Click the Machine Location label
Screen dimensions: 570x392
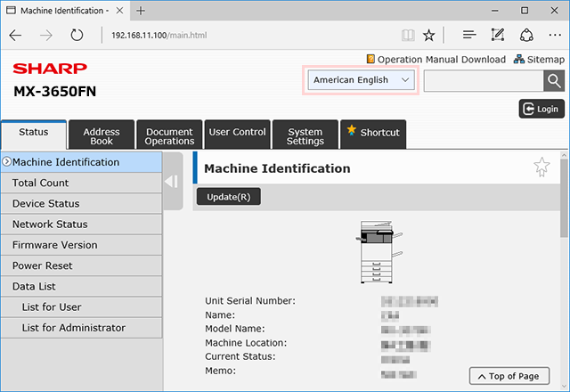point(246,342)
